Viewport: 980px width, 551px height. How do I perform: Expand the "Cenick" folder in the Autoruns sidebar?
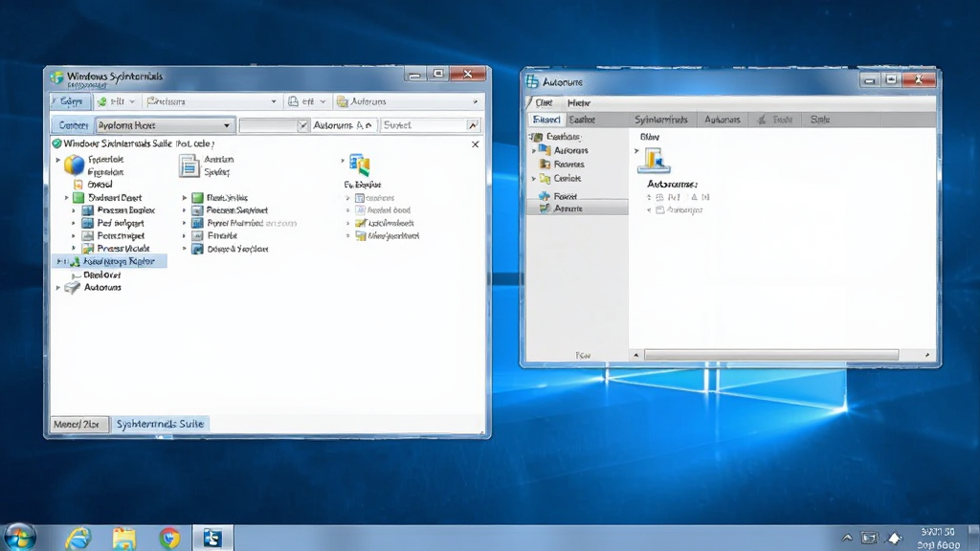point(534,179)
